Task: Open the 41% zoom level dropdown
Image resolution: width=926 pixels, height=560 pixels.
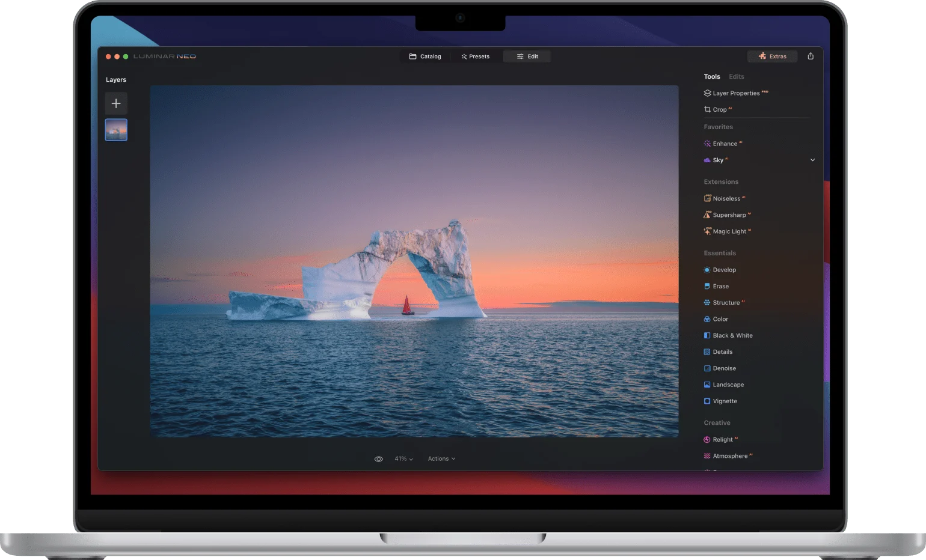Action: point(403,458)
